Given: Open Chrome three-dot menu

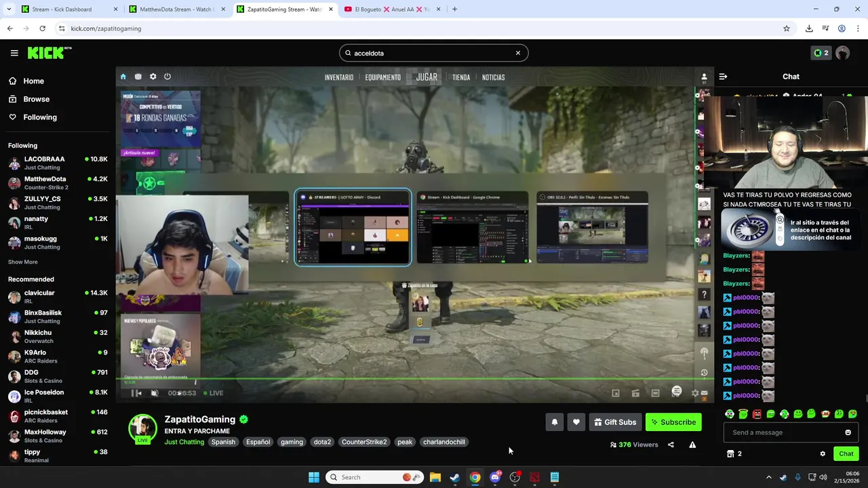Looking at the screenshot, I should [x=858, y=28].
